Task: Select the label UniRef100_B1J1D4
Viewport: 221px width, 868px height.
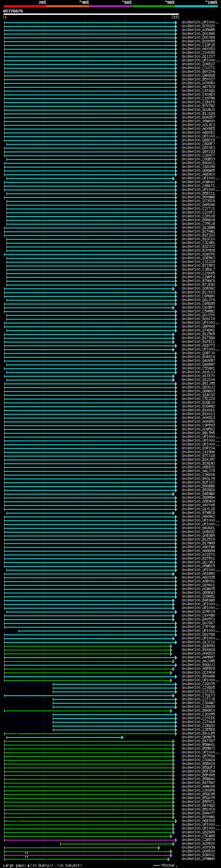Action: click(x=198, y=113)
